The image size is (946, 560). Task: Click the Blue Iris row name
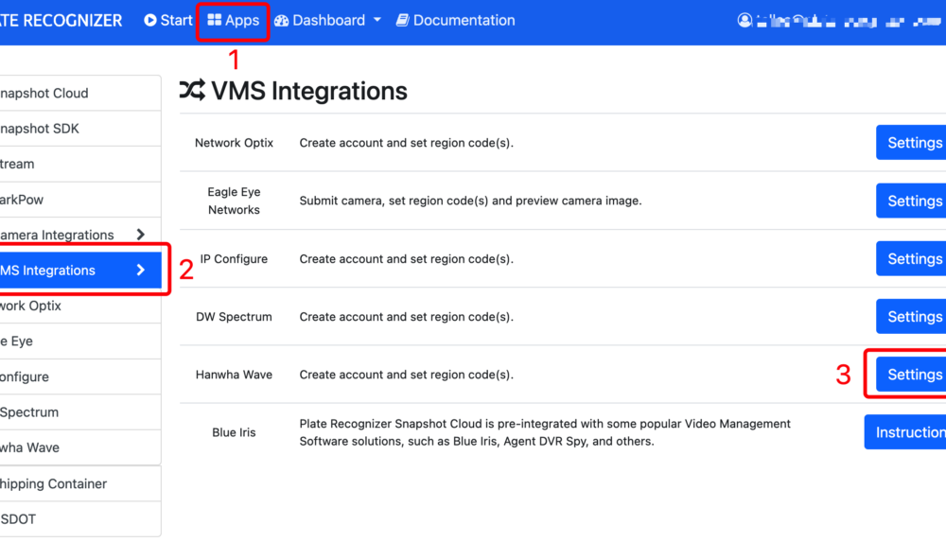click(234, 432)
